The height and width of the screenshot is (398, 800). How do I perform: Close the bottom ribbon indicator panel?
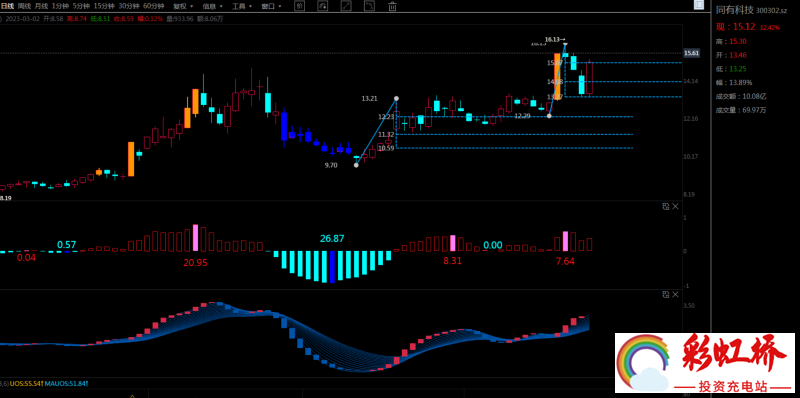pyautogui.click(x=676, y=295)
